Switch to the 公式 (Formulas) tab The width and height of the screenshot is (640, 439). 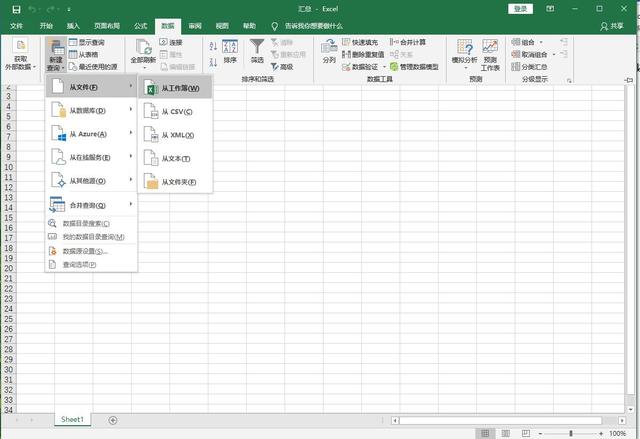tap(140, 26)
